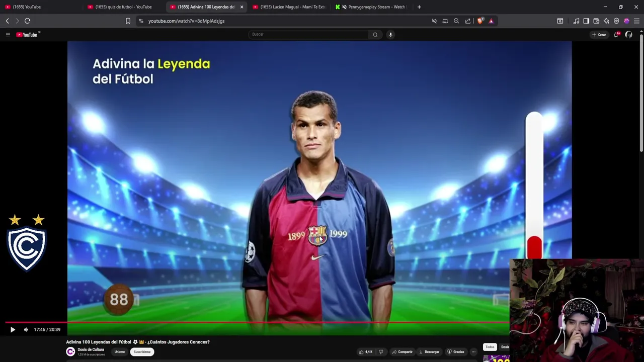This screenshot has height=362, width=644.
Task: Open the tab search icon in browser toolbar
Action: coord(560,21)
